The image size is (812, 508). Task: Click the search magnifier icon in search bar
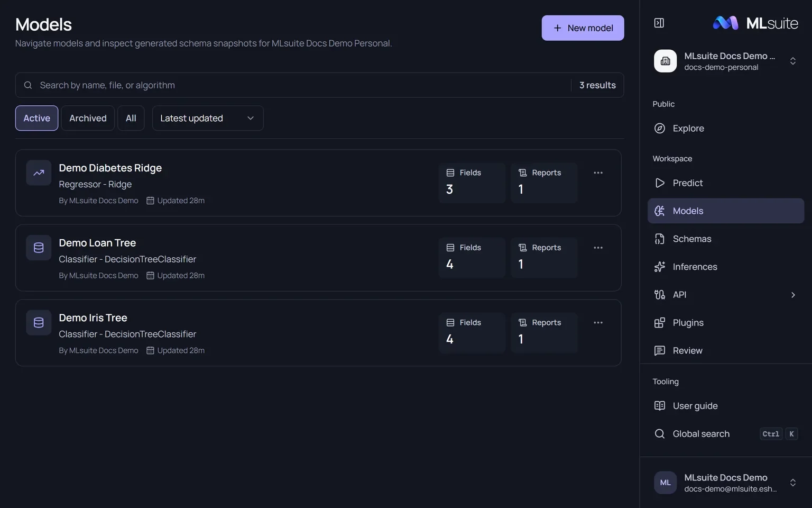pyautogui.click(x=28, y=85)
